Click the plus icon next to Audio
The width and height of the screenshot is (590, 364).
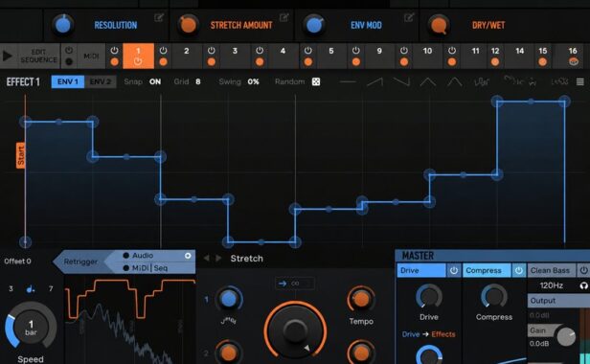click(188, 256)
